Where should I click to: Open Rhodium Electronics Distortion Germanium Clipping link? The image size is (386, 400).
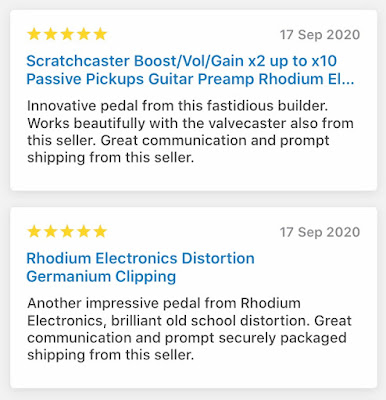click(x=140, y=267)
